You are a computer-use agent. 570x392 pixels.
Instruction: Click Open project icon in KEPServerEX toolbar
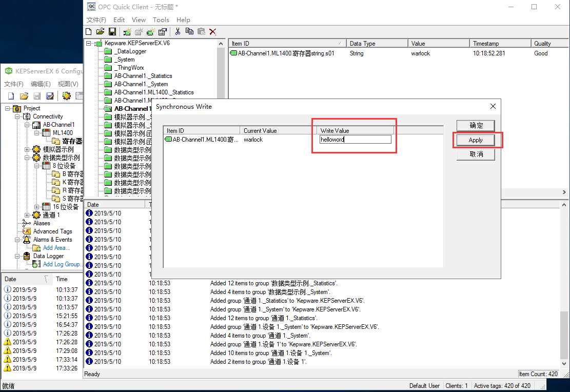(x=24, y=95)
